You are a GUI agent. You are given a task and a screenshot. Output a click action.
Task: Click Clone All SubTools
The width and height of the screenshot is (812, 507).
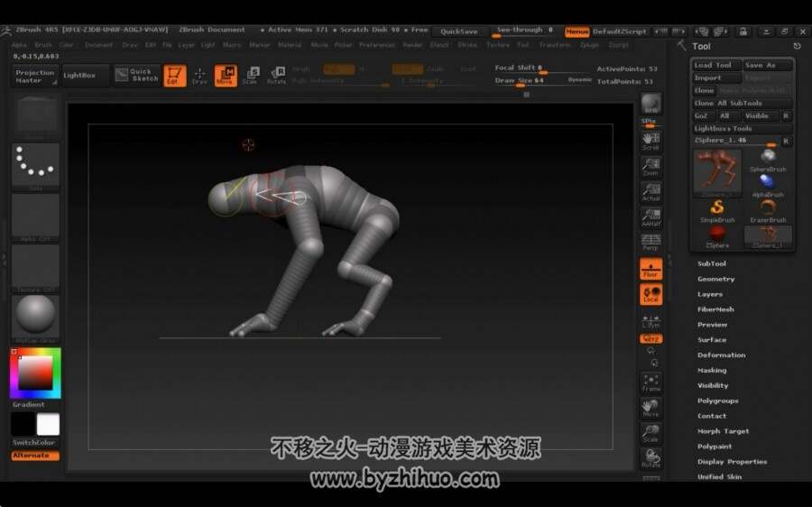pyautogui.click(x=743, y=103)
